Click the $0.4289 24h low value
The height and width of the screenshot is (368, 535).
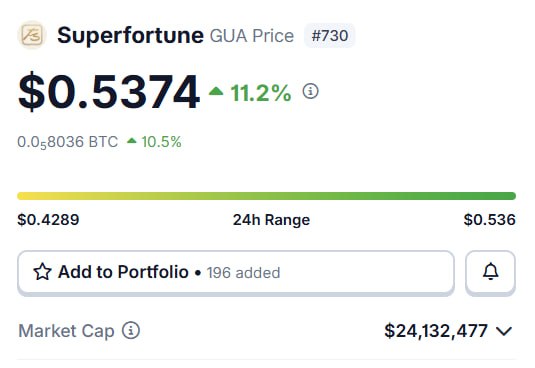click(x=48, y=220)
